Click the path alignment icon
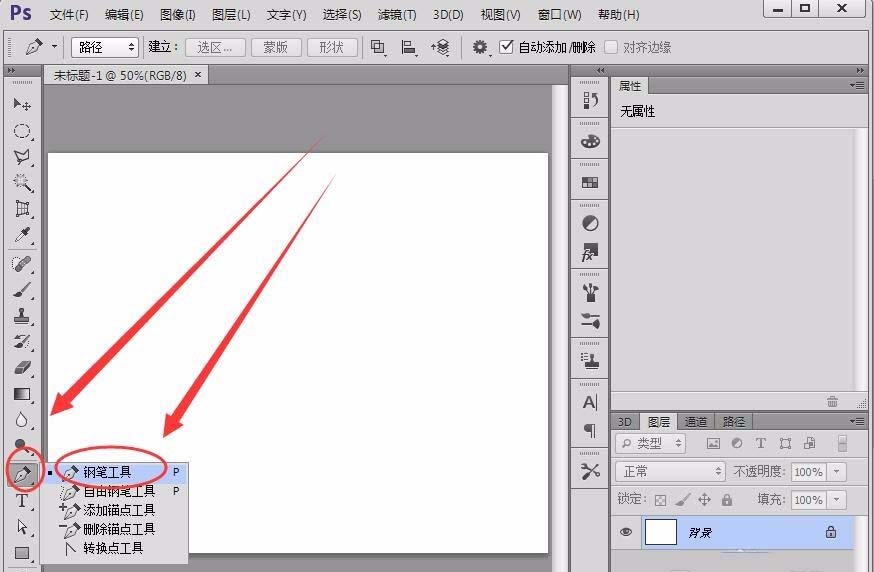874x572 pixels. [409, 47]
